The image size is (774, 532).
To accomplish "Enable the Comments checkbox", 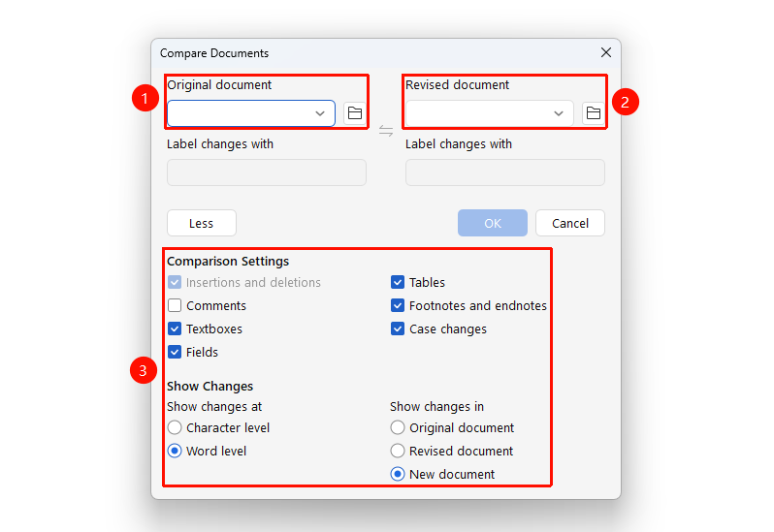I will click(175, 305).
